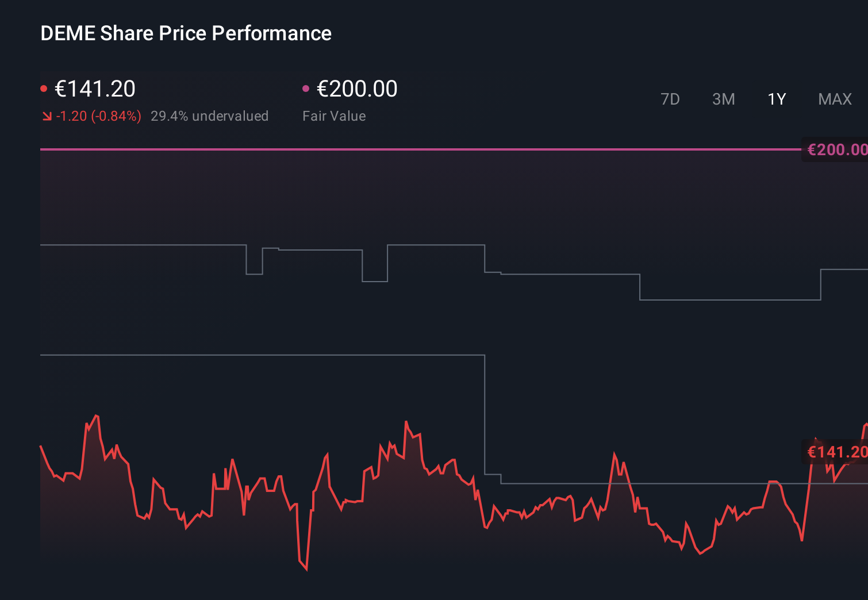Click the pink fair value line
Viewport: 868px width, 600px height.
click(402, 150)
